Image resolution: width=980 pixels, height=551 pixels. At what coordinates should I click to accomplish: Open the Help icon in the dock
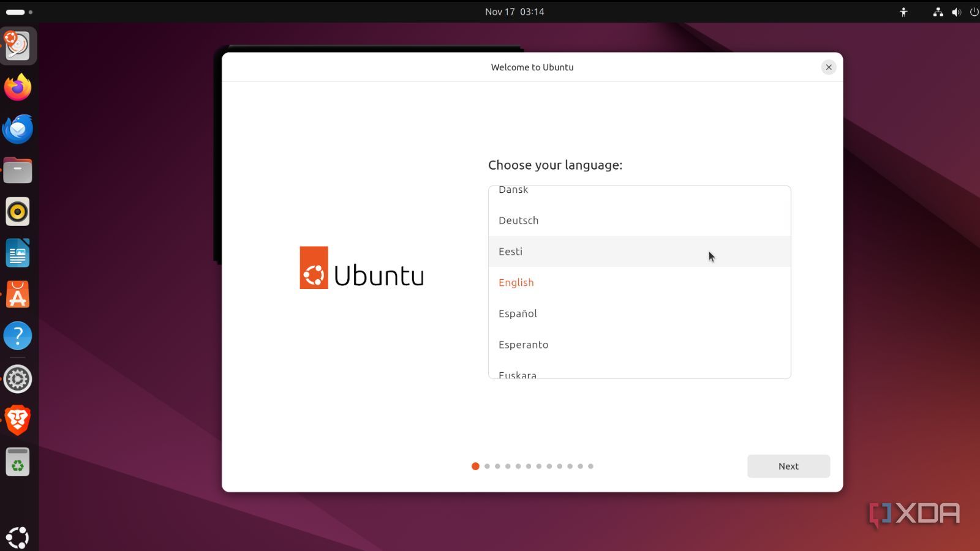(x=18, y=335)
